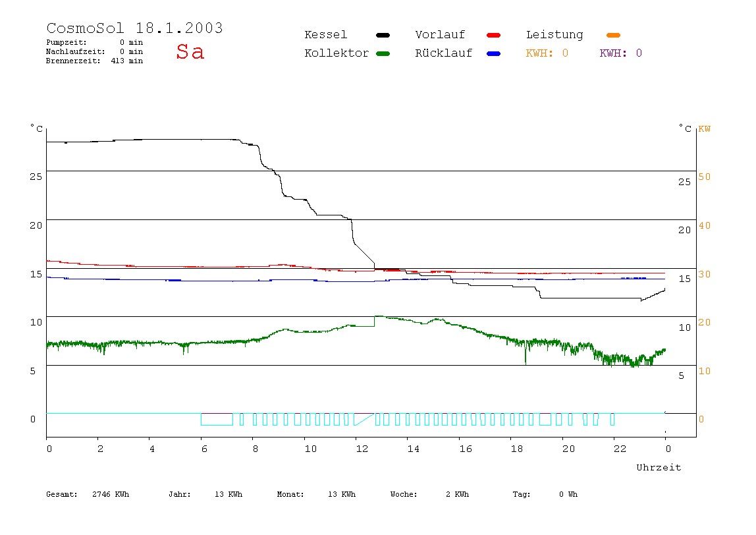Click the orange "10" KW tick label

click(705, 371)
